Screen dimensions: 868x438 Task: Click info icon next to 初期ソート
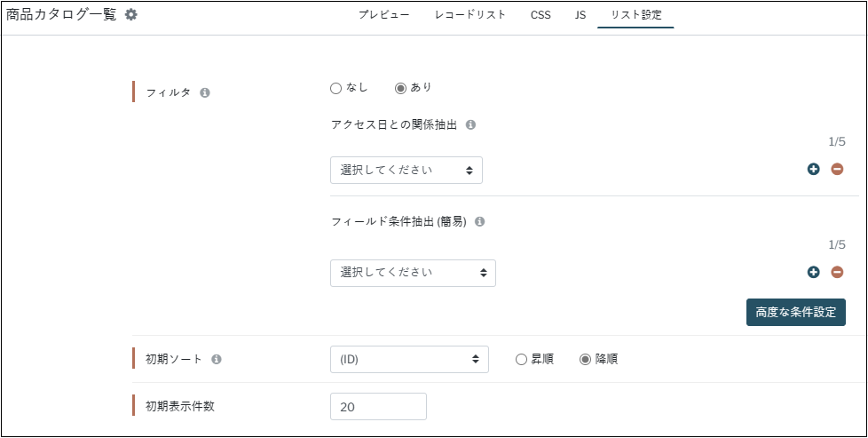217,359
